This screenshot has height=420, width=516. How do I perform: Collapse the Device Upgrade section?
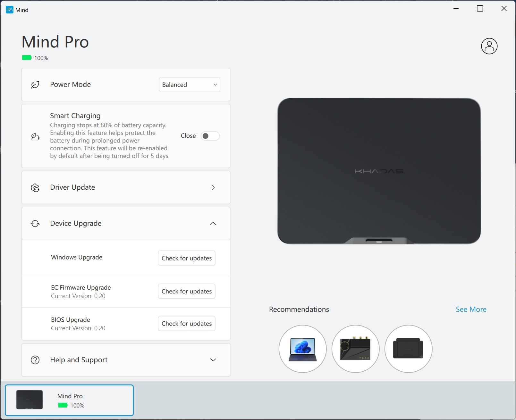point(213,224)
